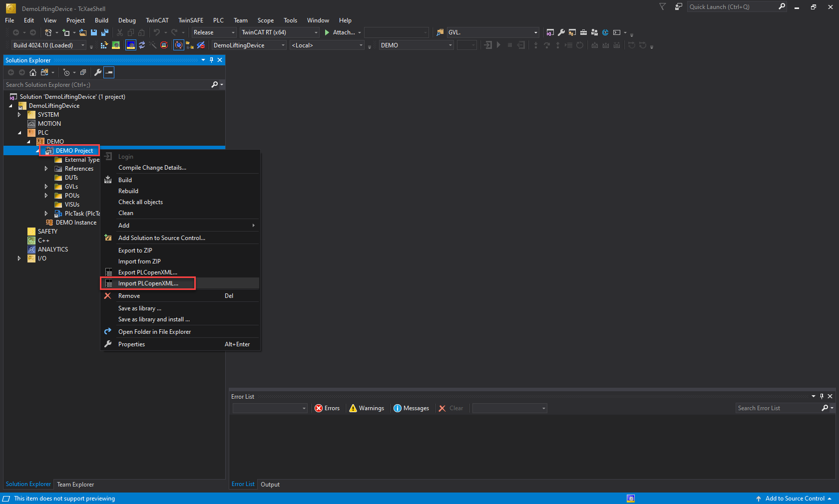This screenshot has width=839, height=504.
Task: Click the Solution Explorer Home icon
Action: click(x=33, y=72)
